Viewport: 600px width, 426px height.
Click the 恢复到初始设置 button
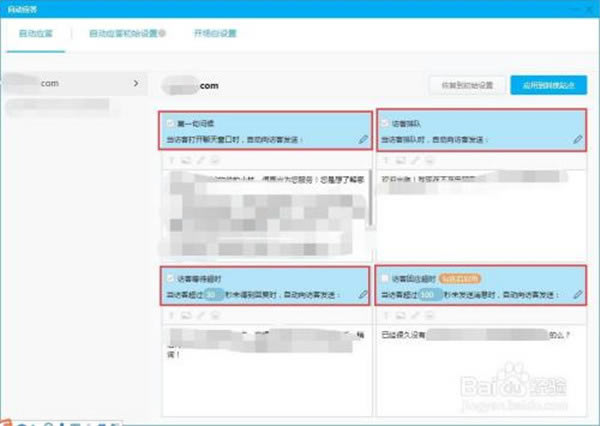click(x=465, y=85)
